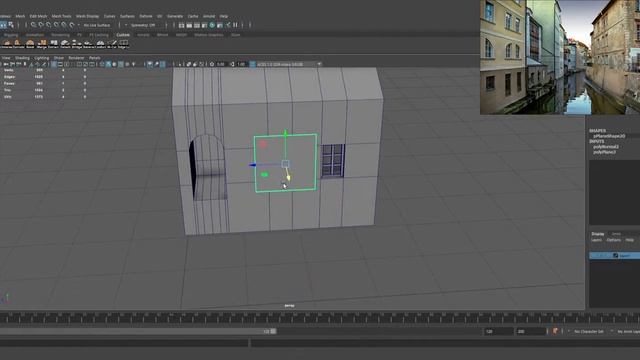Image resolution: width=640 pixels, height=360 pixels.
Task: Open the panel Show menu
Action: pos(59,58)
